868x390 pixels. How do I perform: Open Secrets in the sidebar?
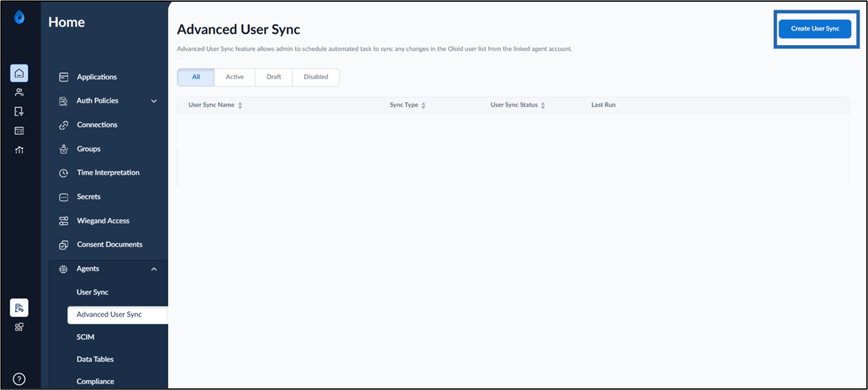click(89, 197)
